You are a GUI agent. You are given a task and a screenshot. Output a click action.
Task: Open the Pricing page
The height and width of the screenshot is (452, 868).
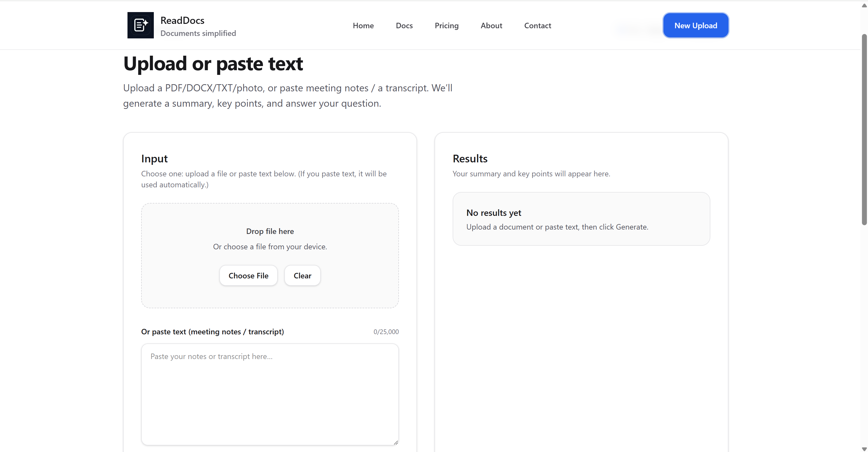tap(446, 25)
